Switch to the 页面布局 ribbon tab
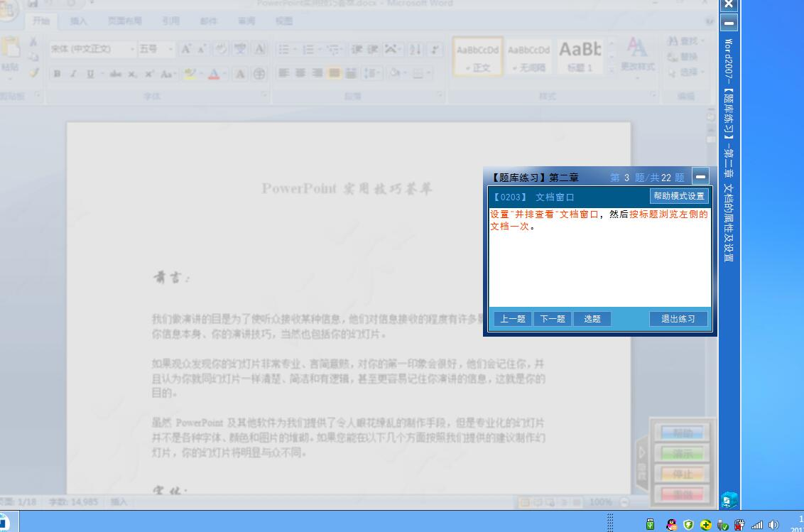 124,21
